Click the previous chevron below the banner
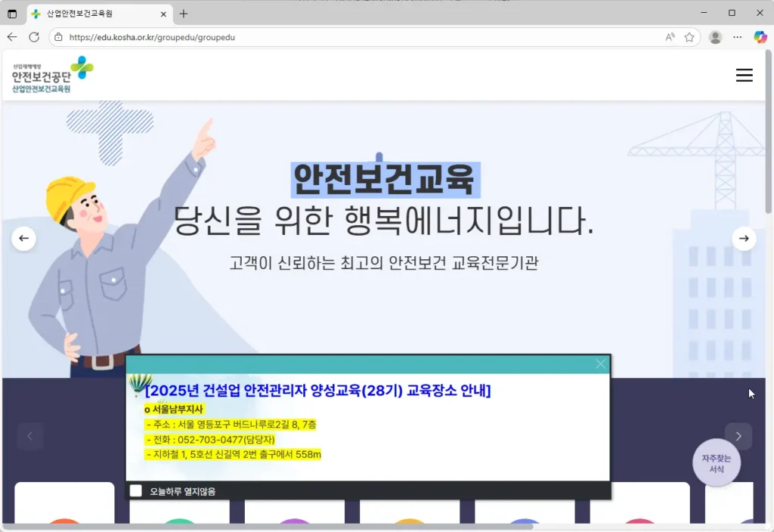The image size is (774, 532). coord(30,436)
